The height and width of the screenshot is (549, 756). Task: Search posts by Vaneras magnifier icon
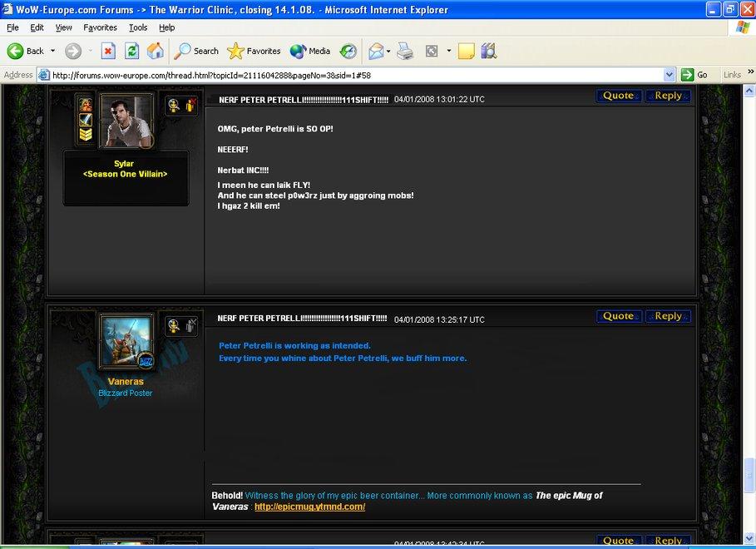pos(174,325)
